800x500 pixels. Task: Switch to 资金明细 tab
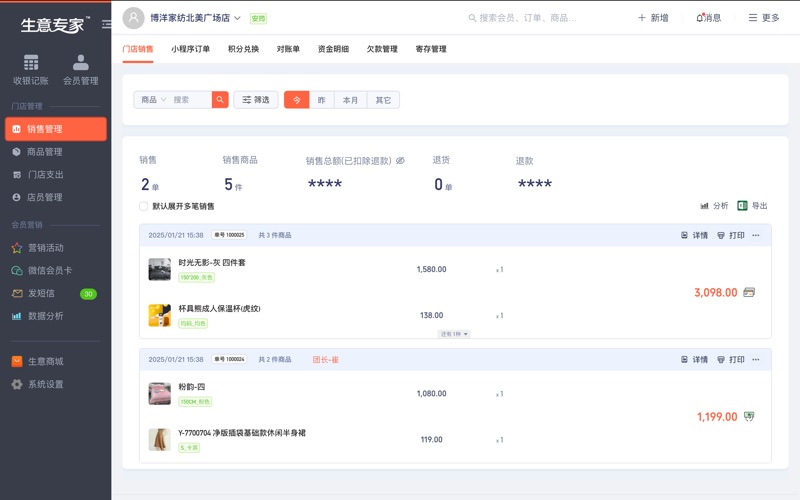(333, 49)
